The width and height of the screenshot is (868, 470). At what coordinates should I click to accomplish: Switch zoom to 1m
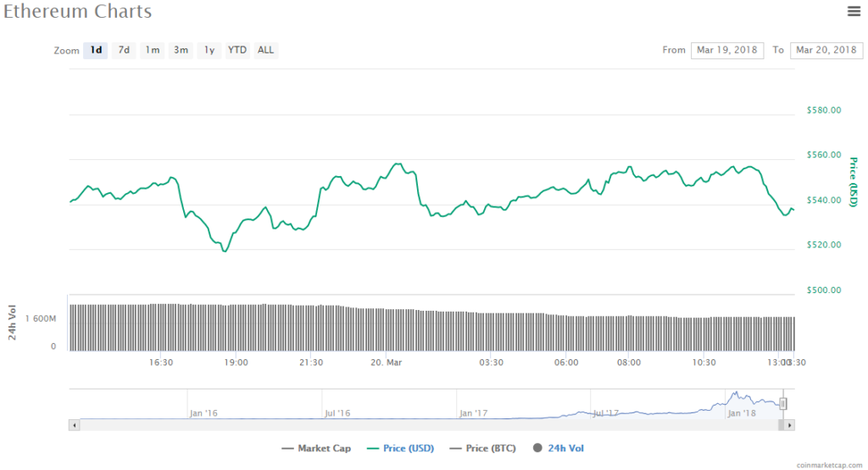(153, 50)
